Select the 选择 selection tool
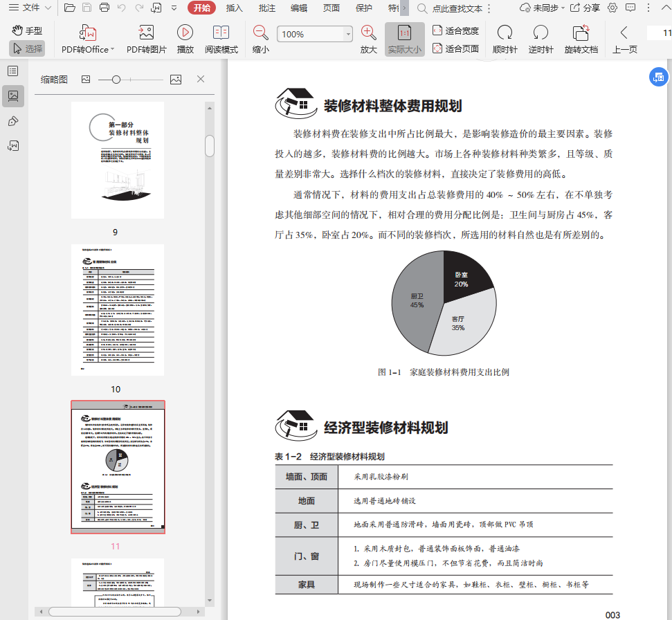Viewport: 672px width, 620px height. [x=27, y=48]
